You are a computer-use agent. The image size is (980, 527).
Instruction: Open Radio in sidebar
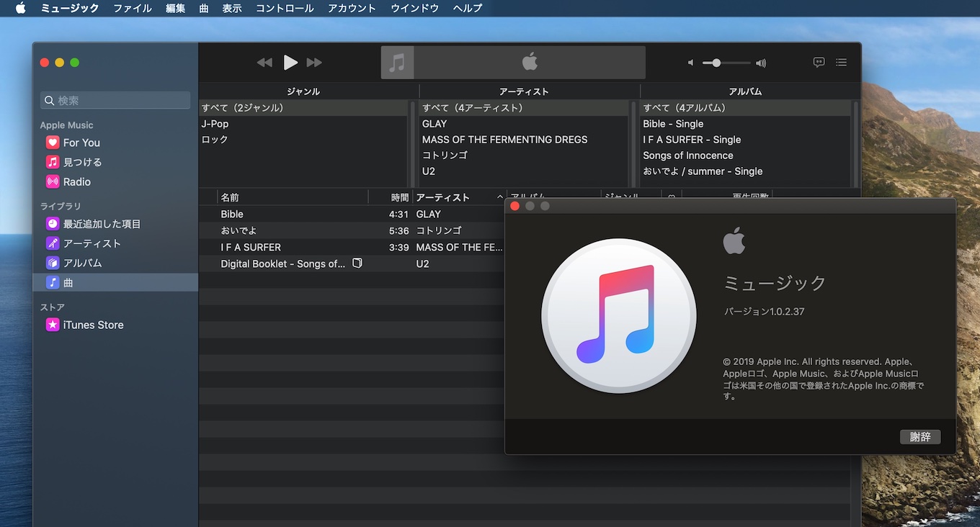tap(115, 181)
